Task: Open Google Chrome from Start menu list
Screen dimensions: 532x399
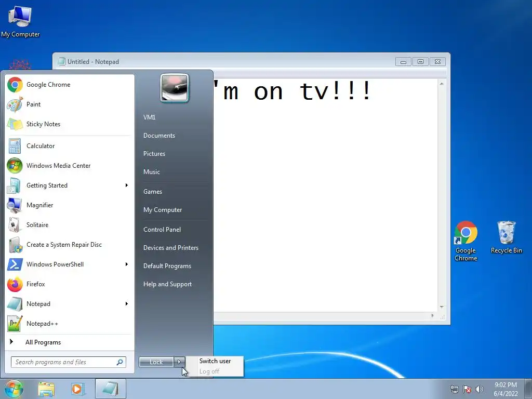Action: 69,85
